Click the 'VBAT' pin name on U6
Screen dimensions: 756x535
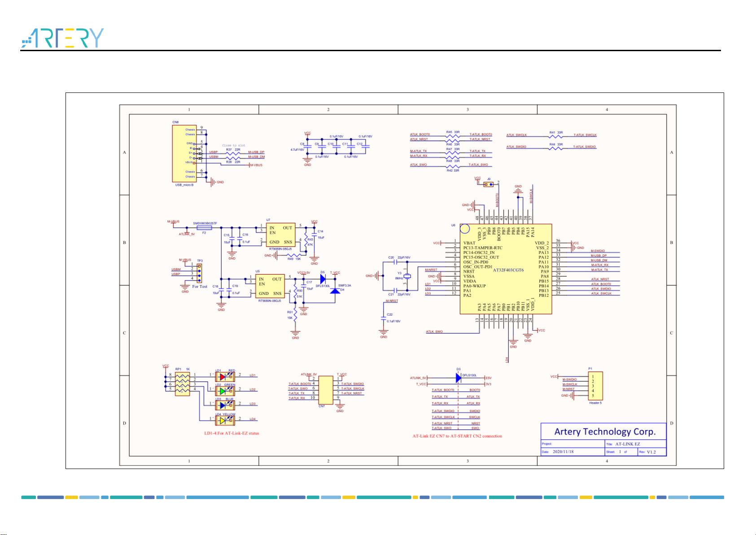pyautogui.click(x=469, y=243)
